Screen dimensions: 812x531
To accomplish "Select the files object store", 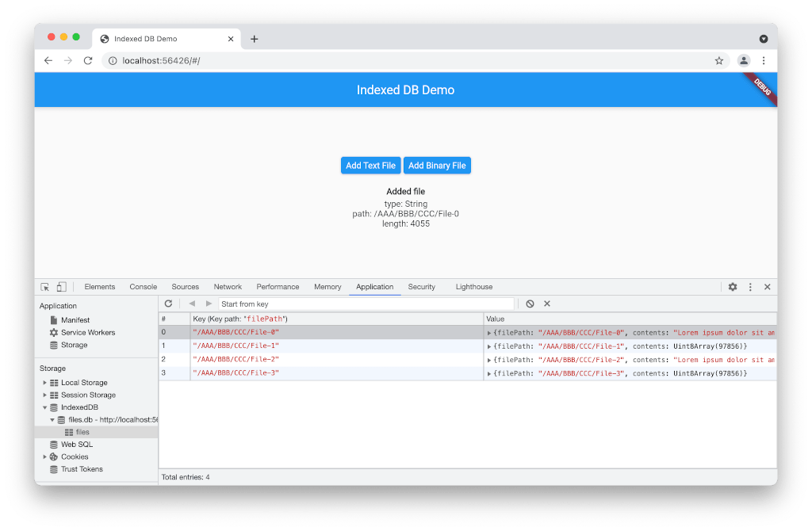I will 82,432.
